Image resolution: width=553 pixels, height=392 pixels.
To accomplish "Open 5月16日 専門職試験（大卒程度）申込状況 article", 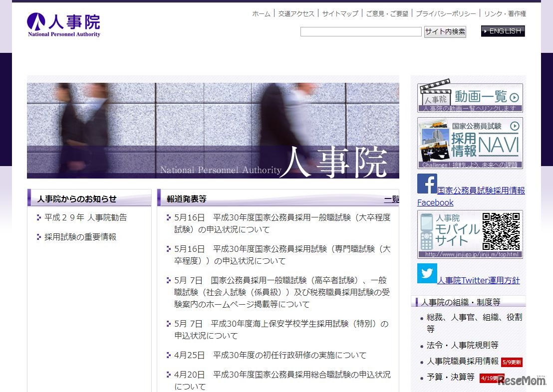I will (282, 255).
